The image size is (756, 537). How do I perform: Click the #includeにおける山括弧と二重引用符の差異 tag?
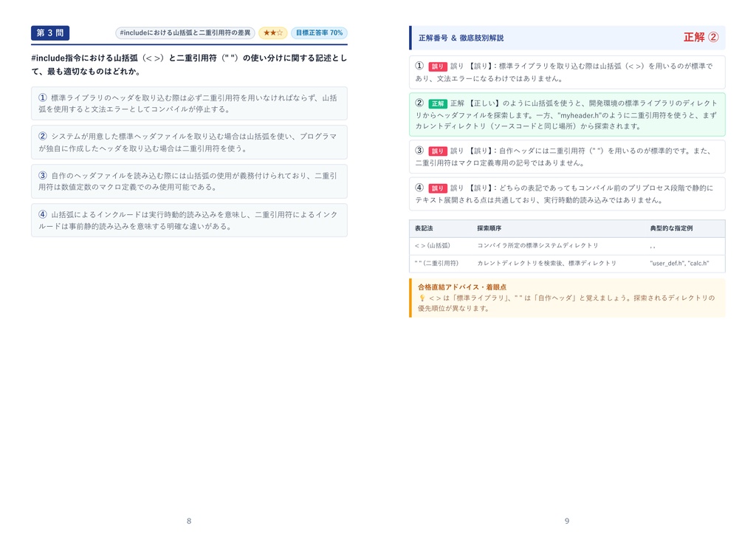(x=185, y=33)
